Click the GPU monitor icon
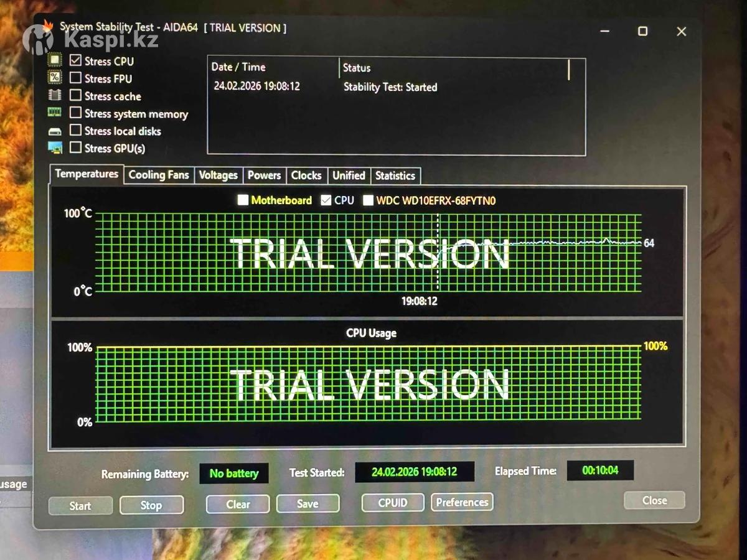The height and width of the screenshot is (560, 747). 55,148
